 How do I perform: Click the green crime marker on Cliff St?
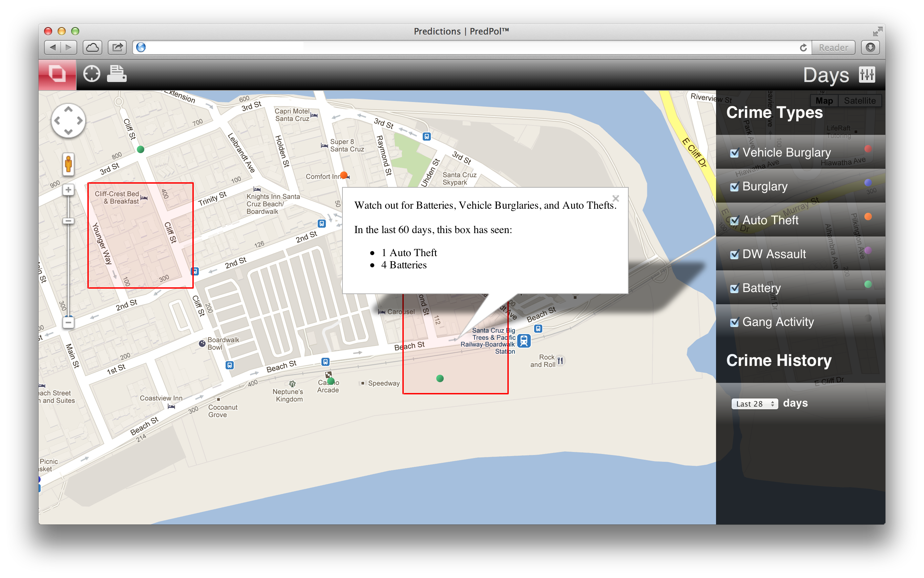[141, 149]
